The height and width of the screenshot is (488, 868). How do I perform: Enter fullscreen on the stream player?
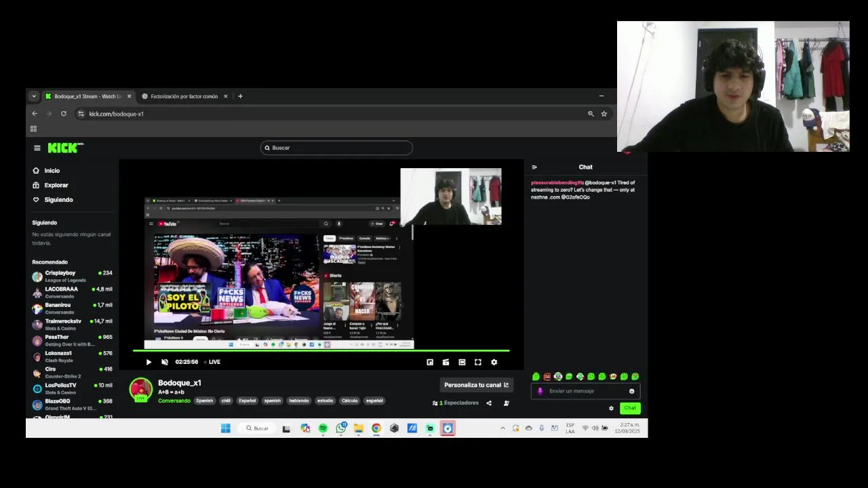coord(478,362)
